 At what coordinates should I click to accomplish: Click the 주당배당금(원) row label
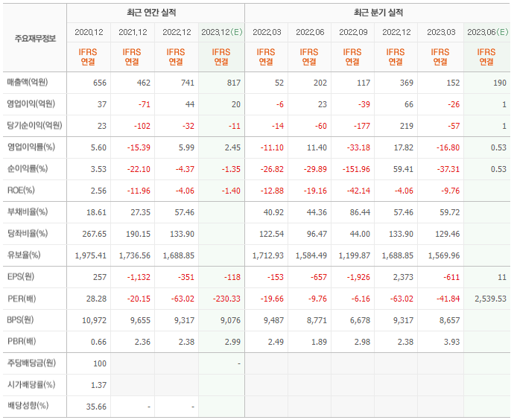pyautogui.click(x=31, y=363)
